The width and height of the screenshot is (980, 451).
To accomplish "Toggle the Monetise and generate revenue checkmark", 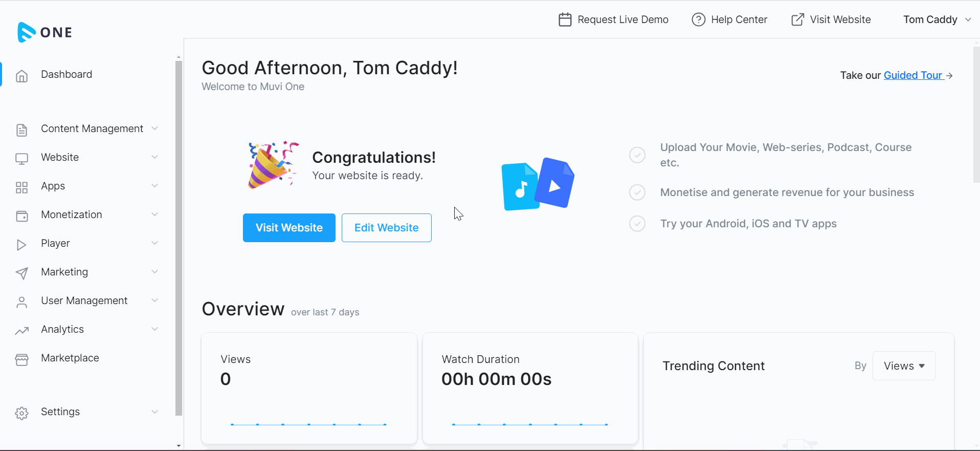I will coord(637,192).
